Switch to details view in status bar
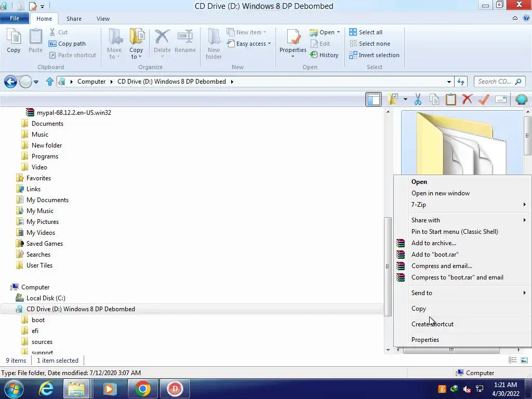Screen dimensions: 532x399 [513, 360]
